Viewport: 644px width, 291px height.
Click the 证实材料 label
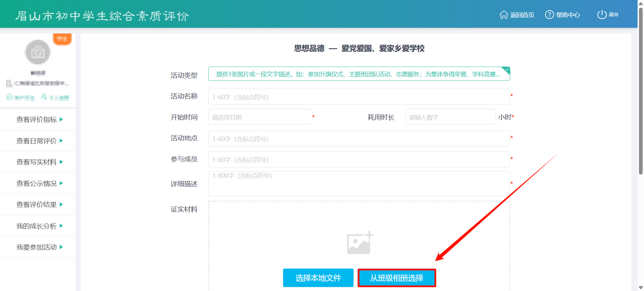click(184, 209)
